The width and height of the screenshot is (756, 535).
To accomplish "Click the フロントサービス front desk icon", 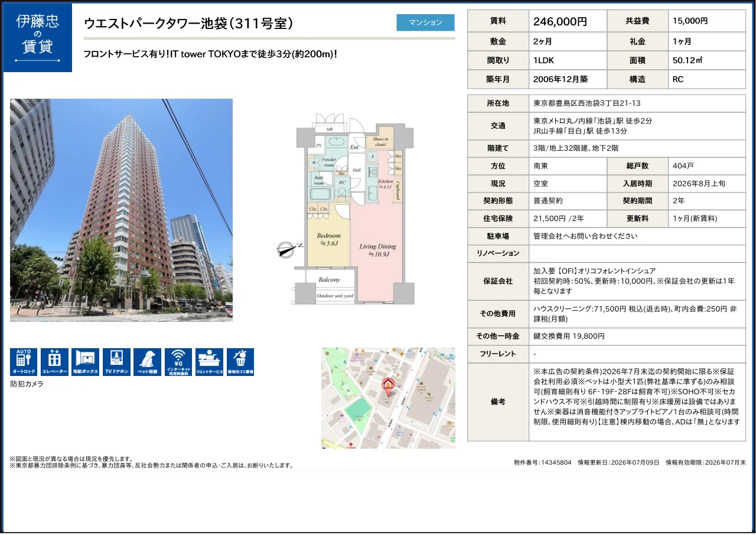I will pos(209,362).
